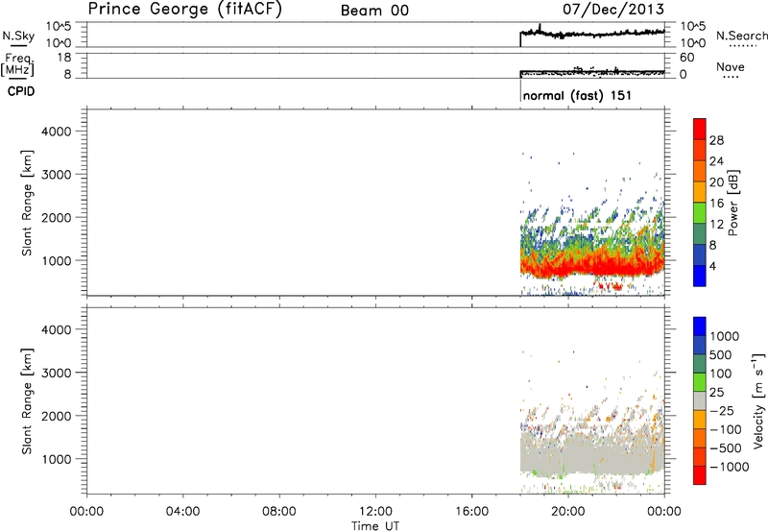768x532 pixels.
Task: Click 'normal (fast) 151' CPID text
Action: tap(577, 95)
